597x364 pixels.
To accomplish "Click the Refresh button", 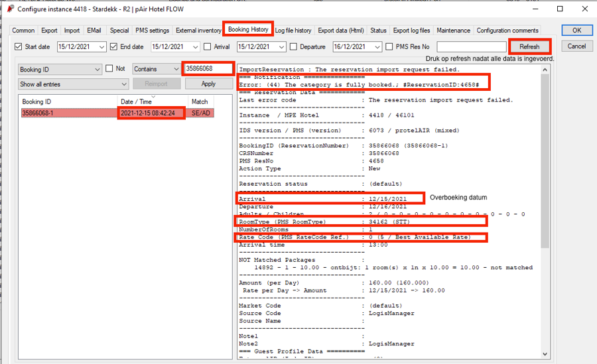I will 529,47.
